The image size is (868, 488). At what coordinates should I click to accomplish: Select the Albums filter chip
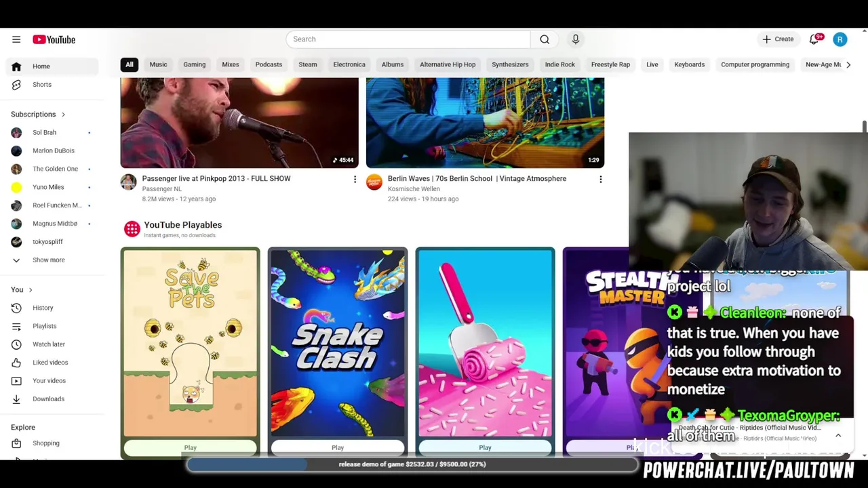click(x=393, y=64)
